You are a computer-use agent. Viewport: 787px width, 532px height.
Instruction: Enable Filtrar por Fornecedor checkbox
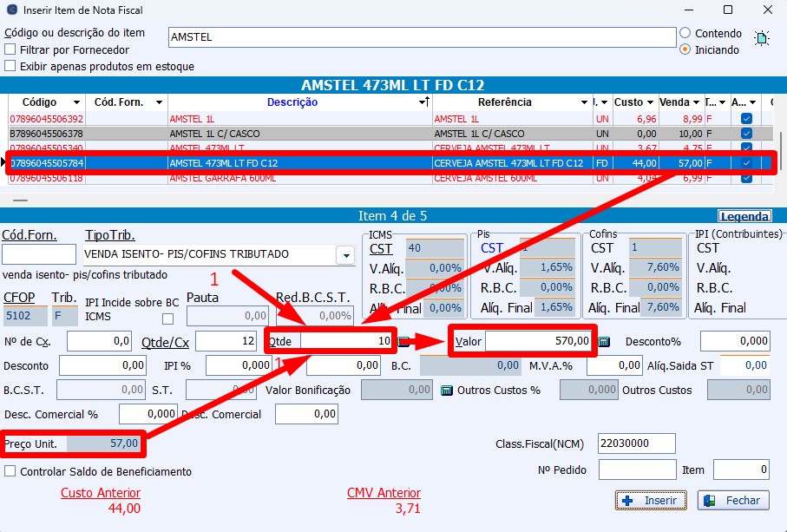tap(10, 49)
